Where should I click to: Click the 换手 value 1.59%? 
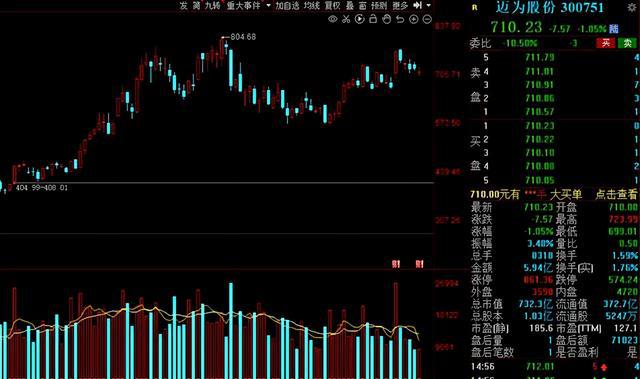tap(624, 256)
